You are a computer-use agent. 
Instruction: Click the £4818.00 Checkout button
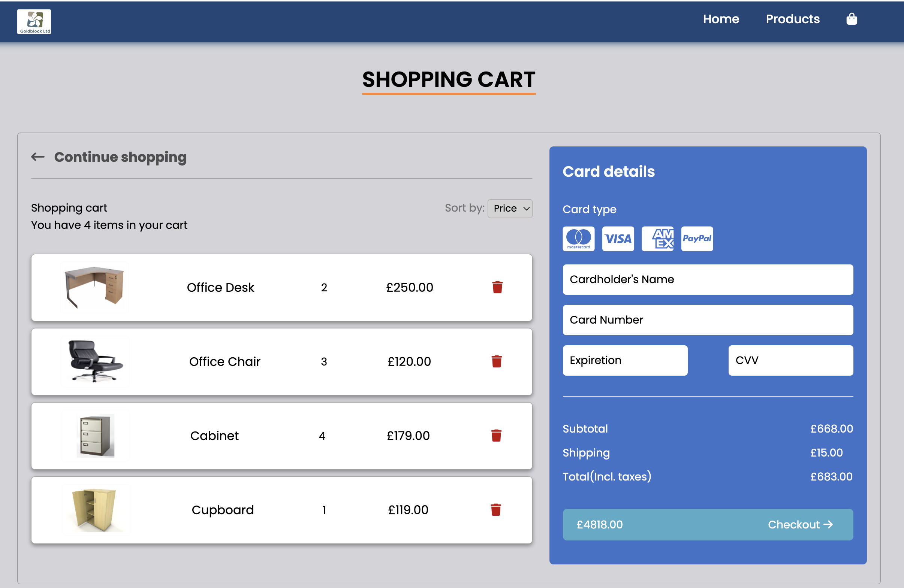708,525
